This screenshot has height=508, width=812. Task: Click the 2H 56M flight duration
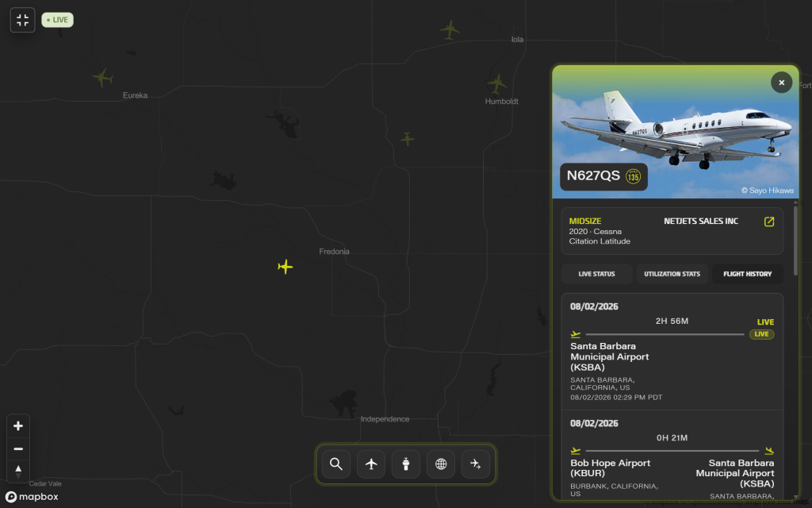click(672, 321)
